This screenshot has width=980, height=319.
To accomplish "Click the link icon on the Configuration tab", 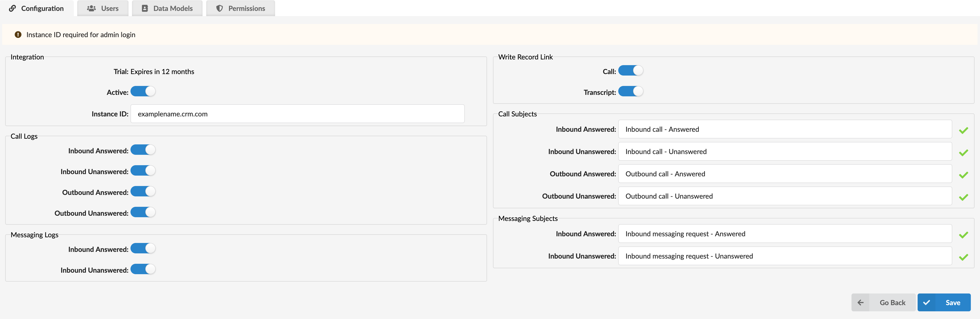I will [12, 8].
